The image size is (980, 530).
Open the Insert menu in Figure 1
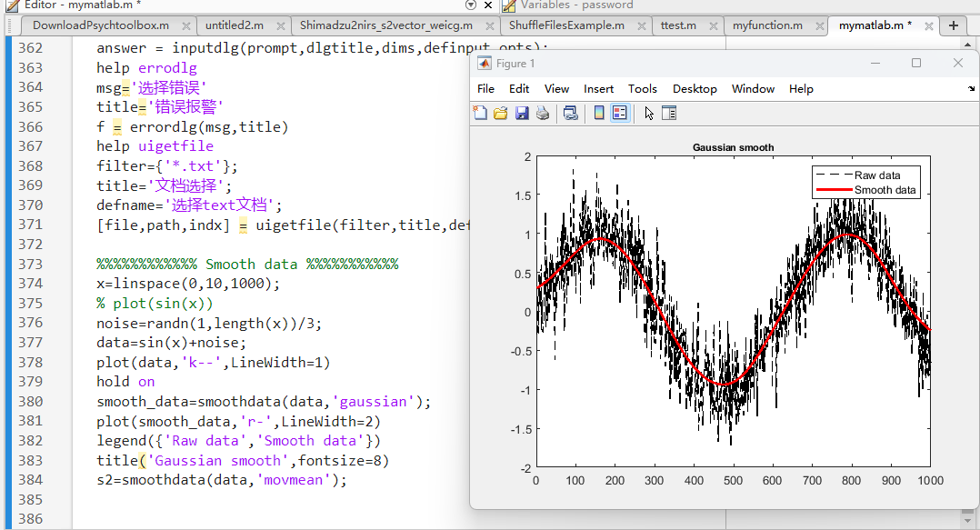[598, 89]
